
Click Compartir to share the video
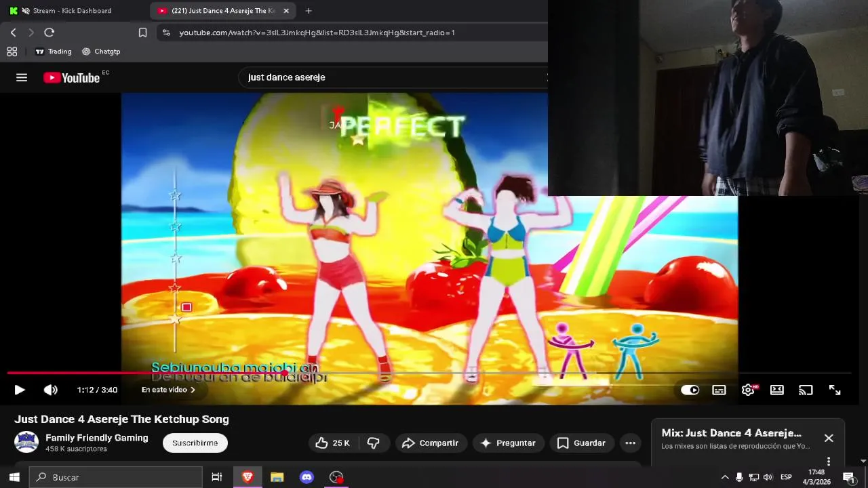[431, 443]
